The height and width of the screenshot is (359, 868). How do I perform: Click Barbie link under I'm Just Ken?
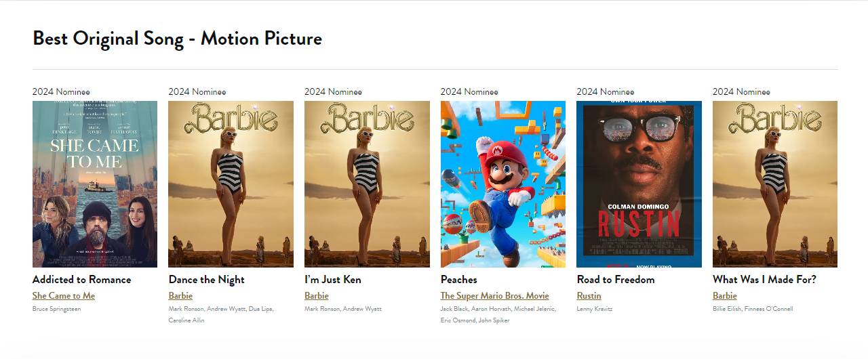[x=317, y=296]
